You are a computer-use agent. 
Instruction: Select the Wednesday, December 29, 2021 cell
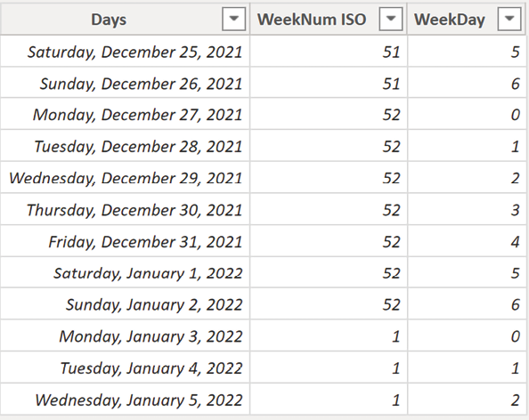[125, 178]
